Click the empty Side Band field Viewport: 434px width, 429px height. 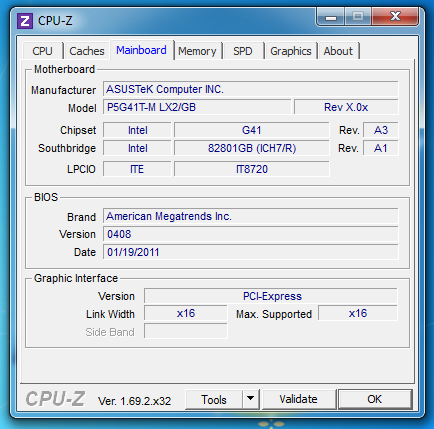pos(186,332)
